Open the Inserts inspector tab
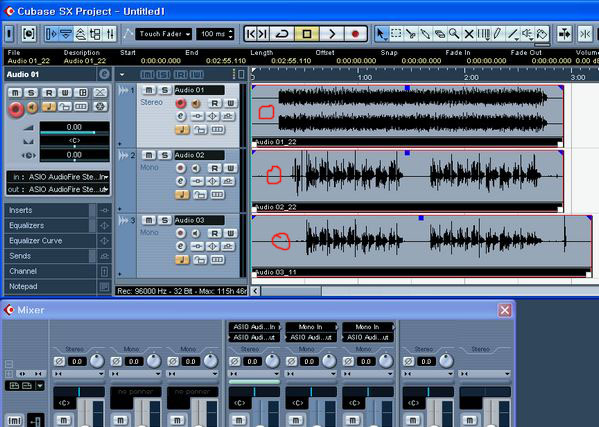Image resolution: width=599 pixels, height=427 pixels. (x=50, y=210)
